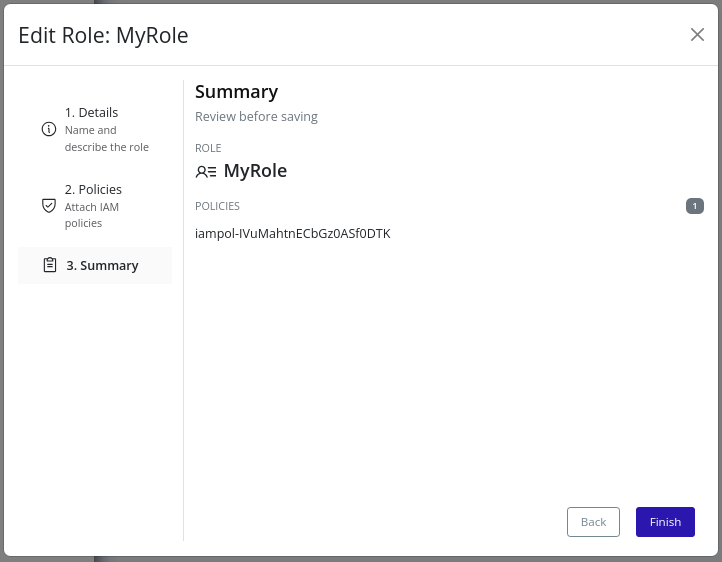Click the policies count badge
Image resolution: width=722 pixels, height=562 pixels.
click(x=694, y=206)
